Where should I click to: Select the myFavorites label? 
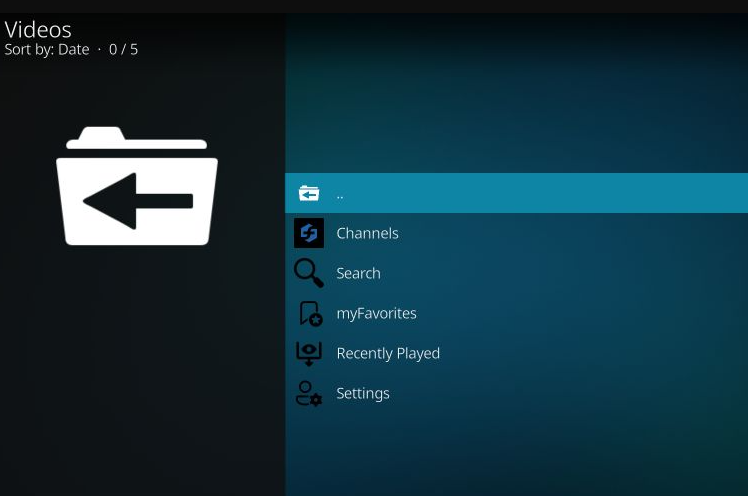(376, 313)
